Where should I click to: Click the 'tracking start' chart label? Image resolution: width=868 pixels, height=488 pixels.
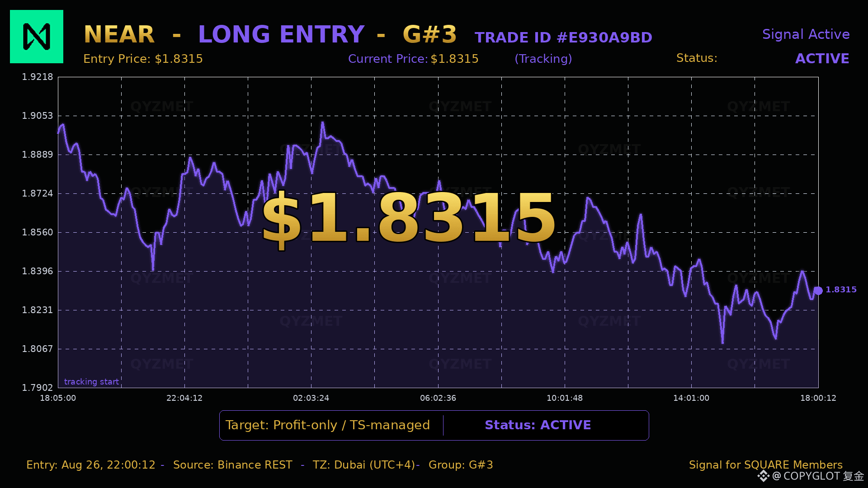click(x=91, y=382)
